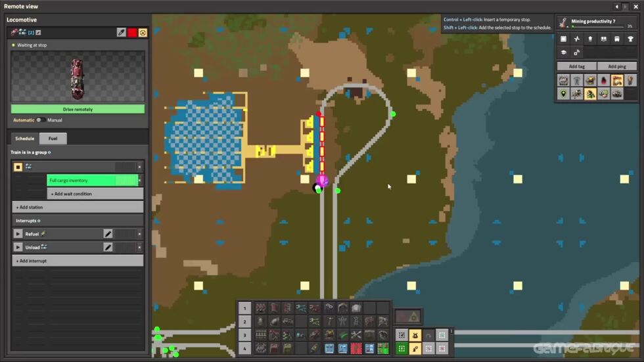The image size is (644, 362).
Task: Toggle the highlighted map overlay in the top row
Action: (617, 80)
